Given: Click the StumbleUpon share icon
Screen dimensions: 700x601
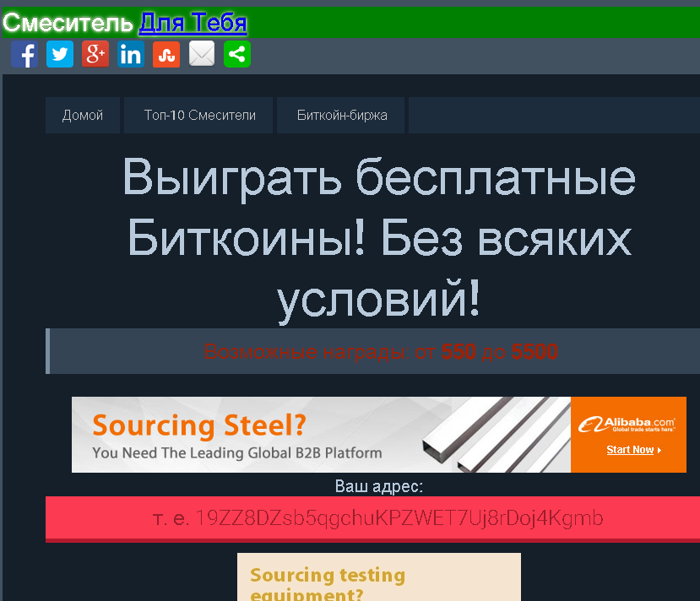Looking at the screenshot, I should 166,55.
